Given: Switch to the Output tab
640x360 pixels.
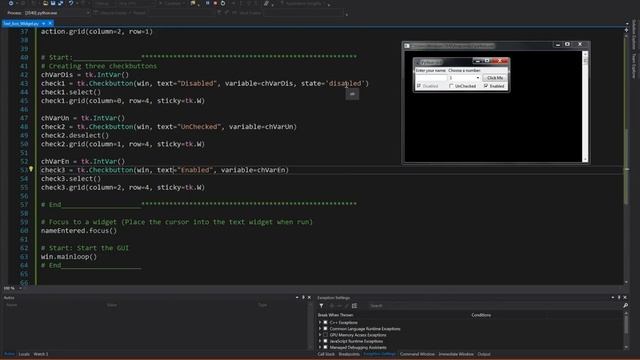Looking at the screenshot, I should coord(484,354).
